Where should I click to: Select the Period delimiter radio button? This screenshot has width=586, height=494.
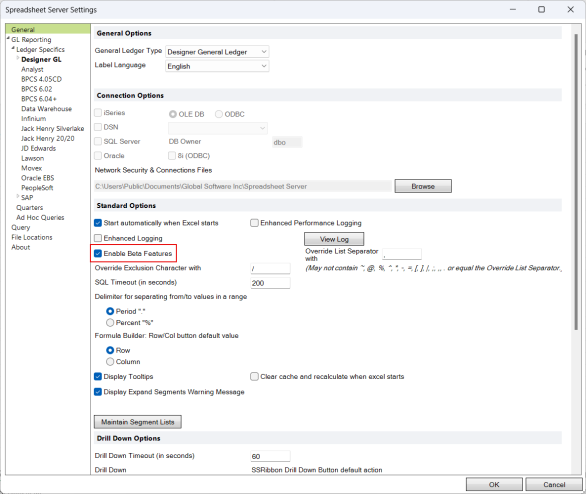coord(110,311)
